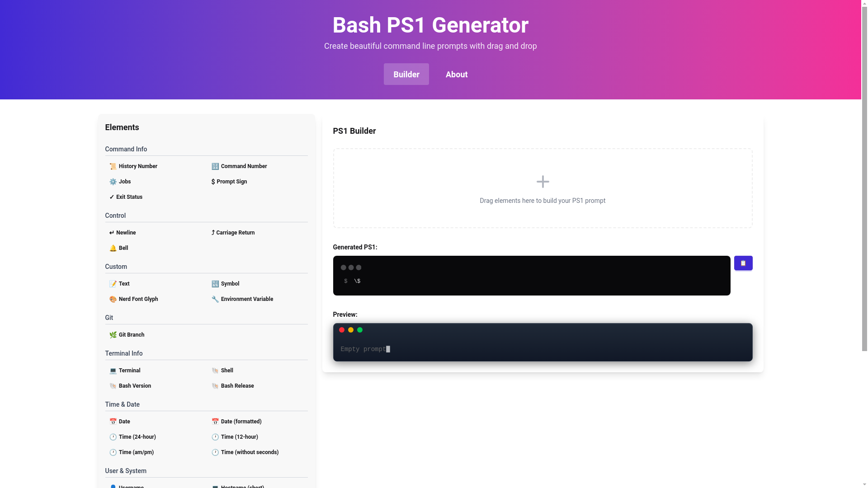Select the Carriage Return label
Viewport: 868px width, 488px height.
tap(235, 233)
